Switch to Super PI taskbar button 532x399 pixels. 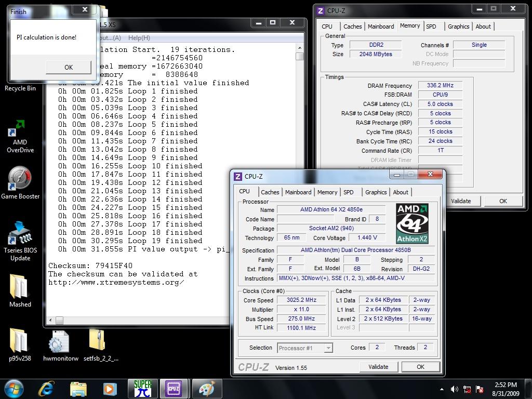pyautogui.click(x=143, y=389)
